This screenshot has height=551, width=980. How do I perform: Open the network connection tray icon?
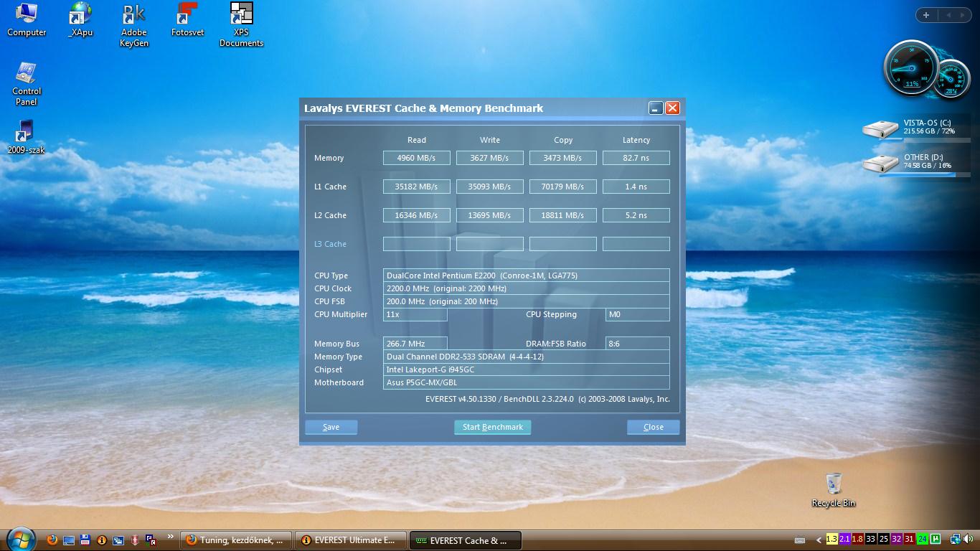(x=956, y=540)
